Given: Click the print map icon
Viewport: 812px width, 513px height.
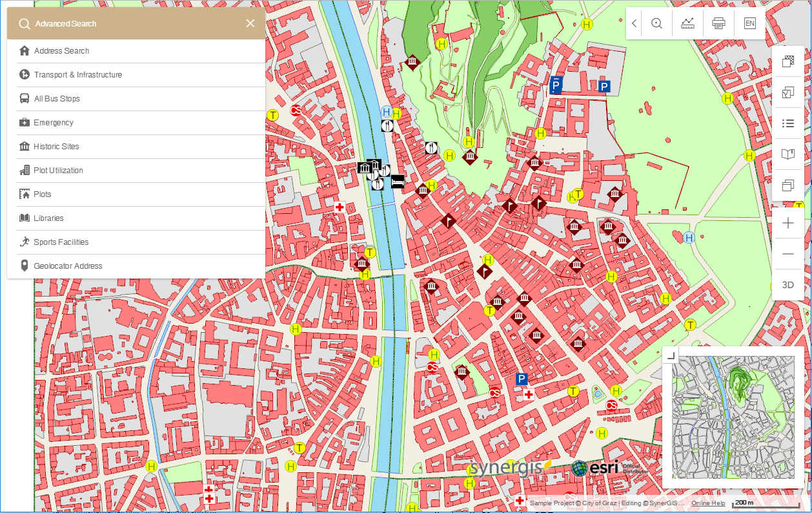Looking at the screenshot, I should [718, 23].
